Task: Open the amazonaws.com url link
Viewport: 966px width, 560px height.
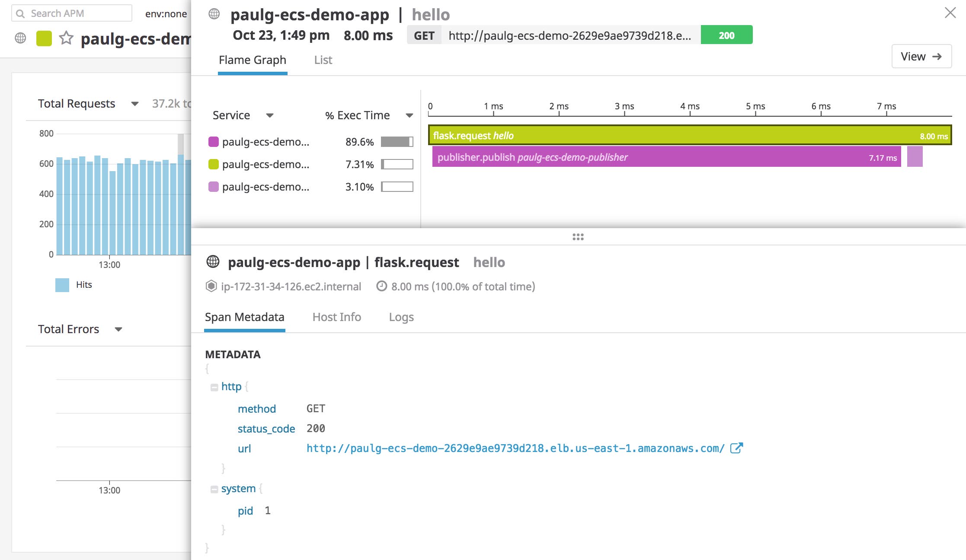Action: [515, 448]
